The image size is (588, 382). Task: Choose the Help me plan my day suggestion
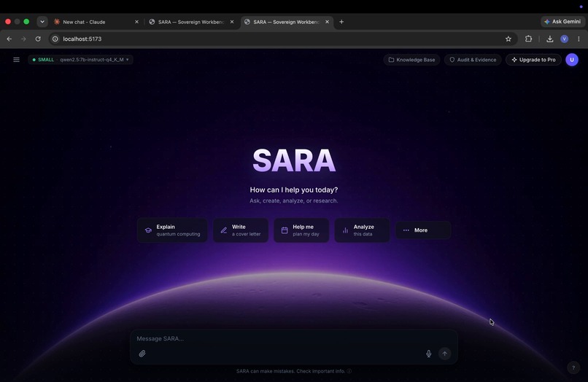(301, 230)
